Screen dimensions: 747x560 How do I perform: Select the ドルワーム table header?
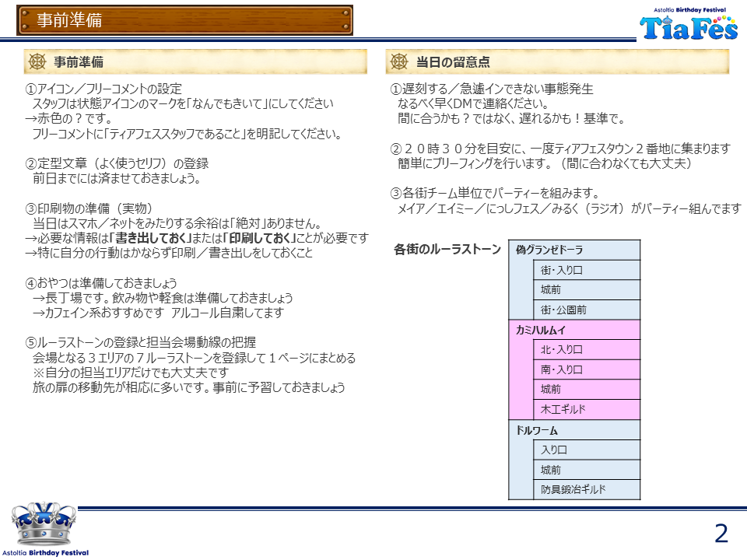(x=574, y=430)
